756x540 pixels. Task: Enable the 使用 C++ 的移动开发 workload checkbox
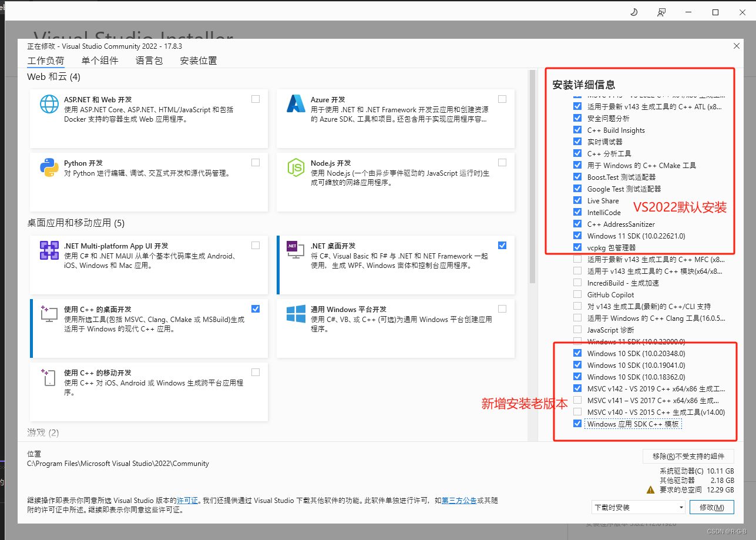coord(256,372)
